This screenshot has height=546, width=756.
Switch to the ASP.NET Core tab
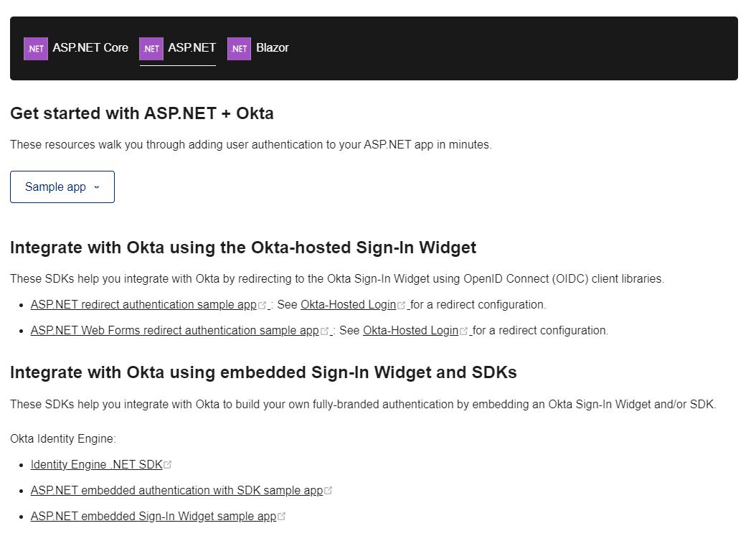90,48
